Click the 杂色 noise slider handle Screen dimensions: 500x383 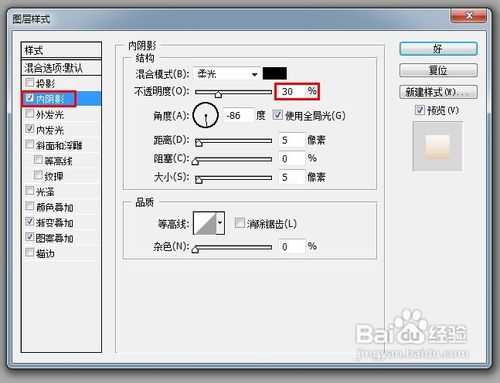[x=196, y=250]
